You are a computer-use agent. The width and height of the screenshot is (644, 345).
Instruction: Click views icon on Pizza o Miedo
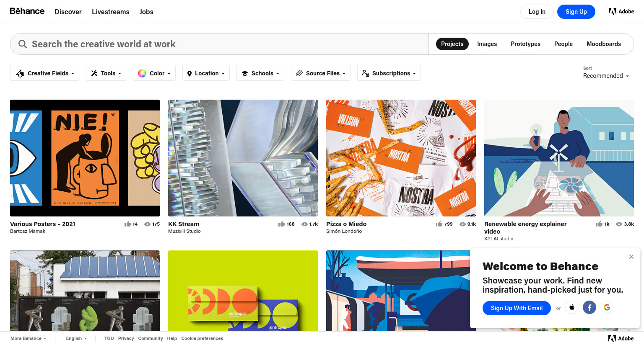coord(462,224)
